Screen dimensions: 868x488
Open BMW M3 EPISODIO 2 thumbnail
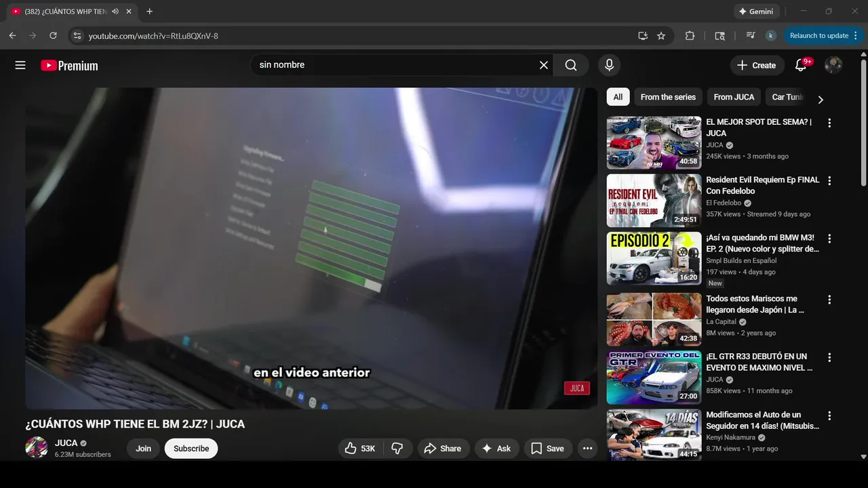654,258
